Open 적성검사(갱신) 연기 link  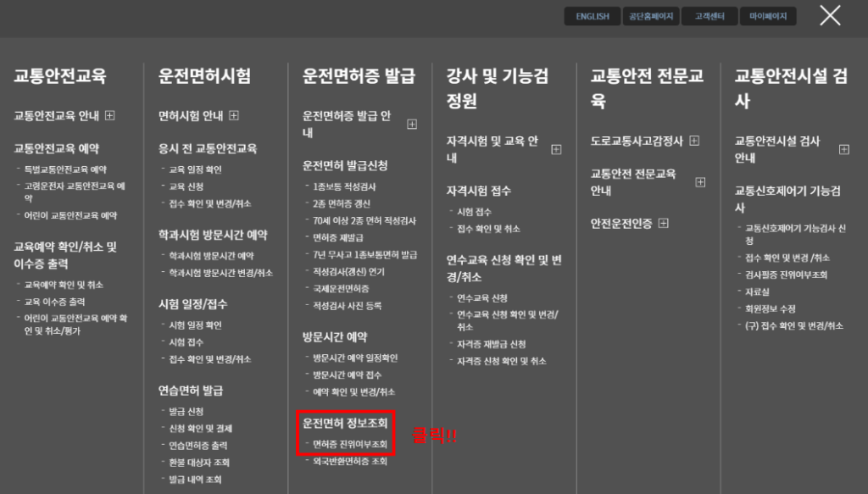[348, 272]
